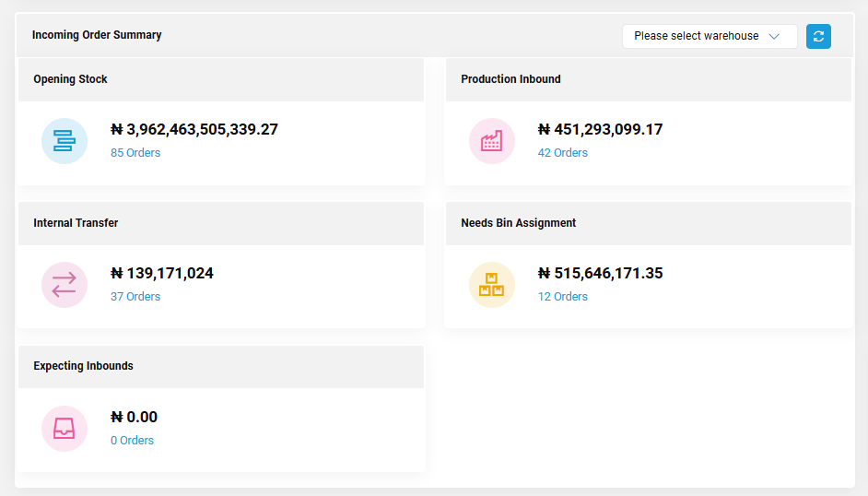Select the Internal Transfer card header
This screenshot has width=868, height=496.
(x=221, y=224)
